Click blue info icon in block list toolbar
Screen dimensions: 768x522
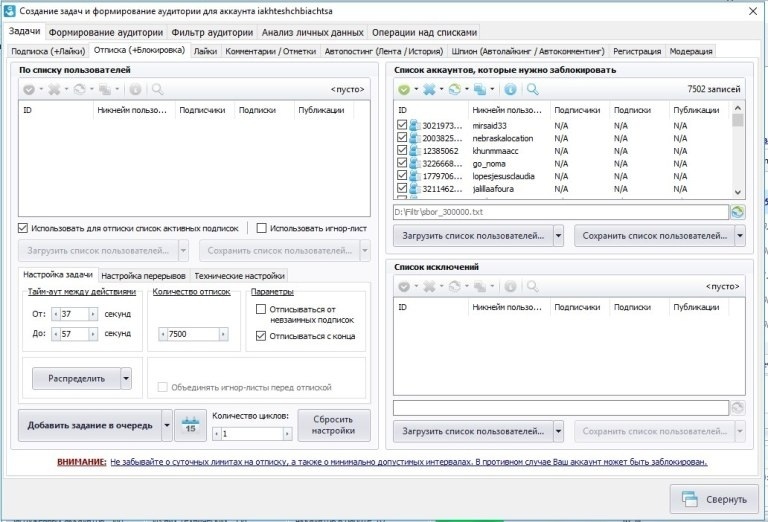tap(510, 90)
